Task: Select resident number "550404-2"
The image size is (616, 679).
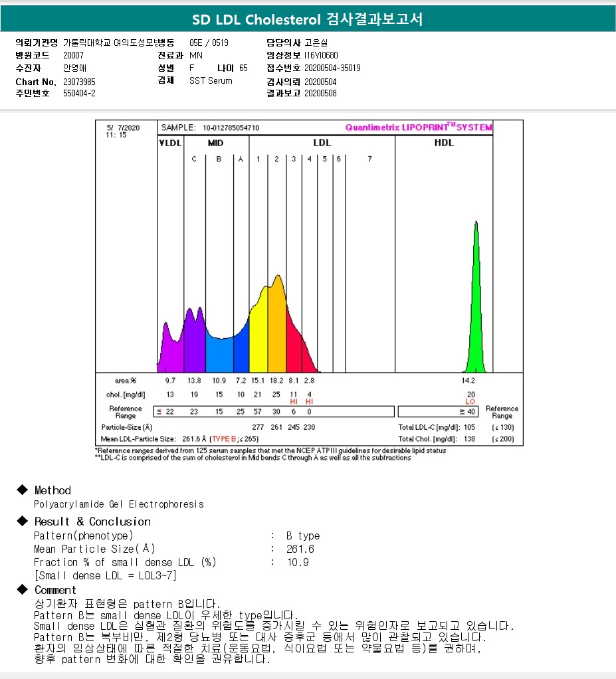Action: point(79,93)
